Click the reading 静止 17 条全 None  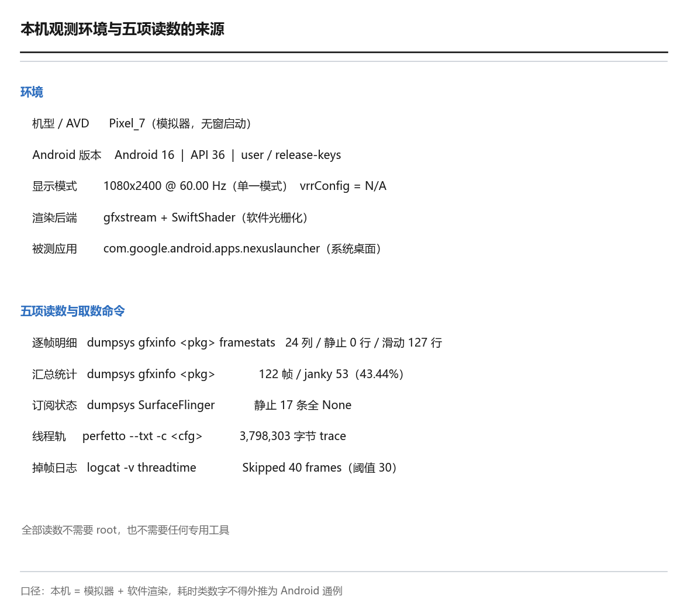pyautogui.click(x=303, y=406)
